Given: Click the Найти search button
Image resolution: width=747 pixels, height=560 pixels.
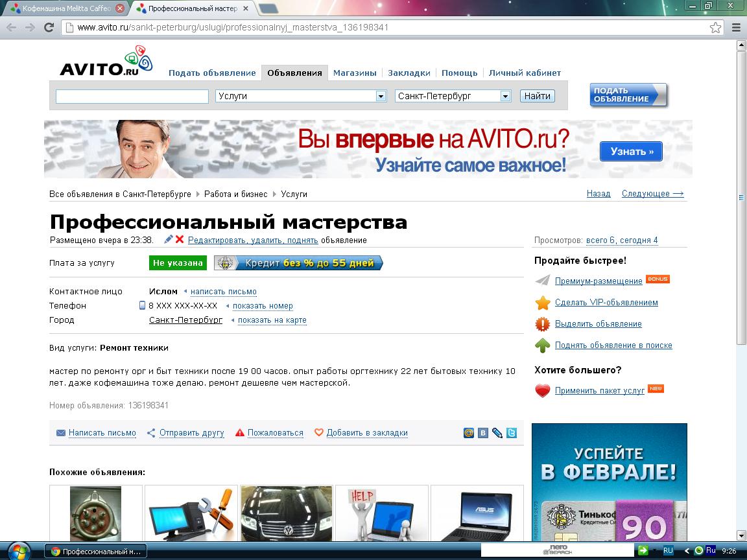Looking at the screenshot, I should pos(537,96).
